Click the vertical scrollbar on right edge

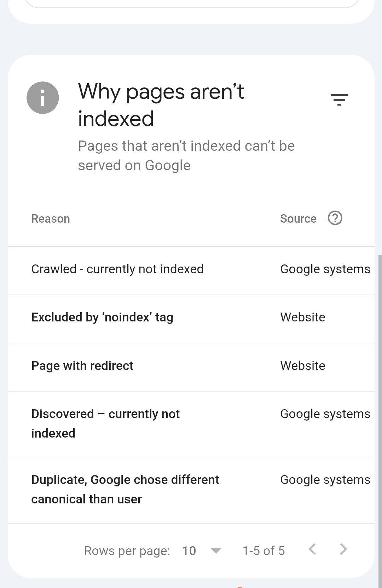[380, 421]
